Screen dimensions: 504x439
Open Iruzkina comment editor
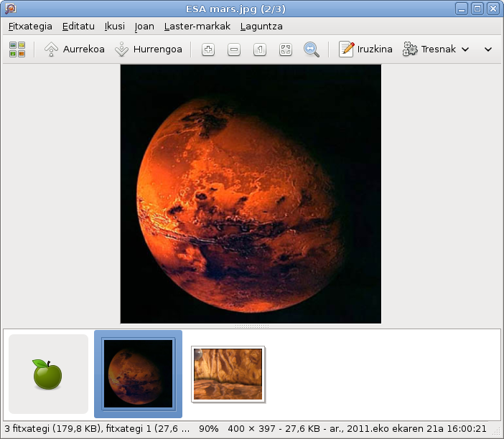[x=366, y=49]
